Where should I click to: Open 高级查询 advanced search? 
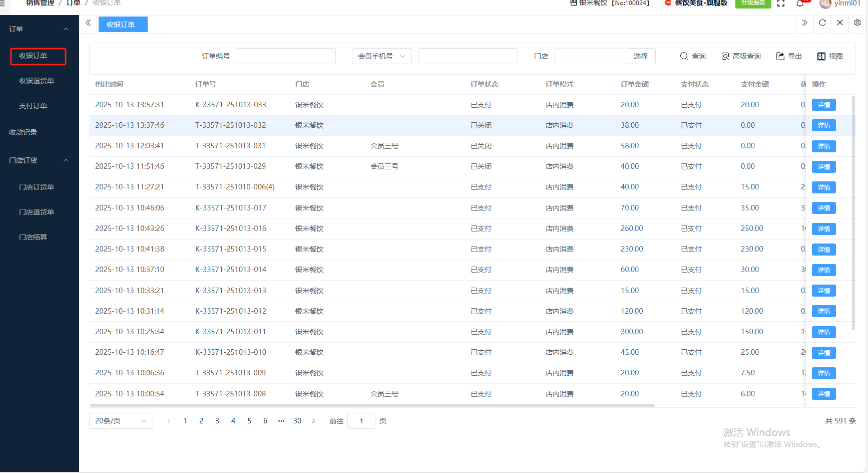pyautogui.click(x=741, y=56)
